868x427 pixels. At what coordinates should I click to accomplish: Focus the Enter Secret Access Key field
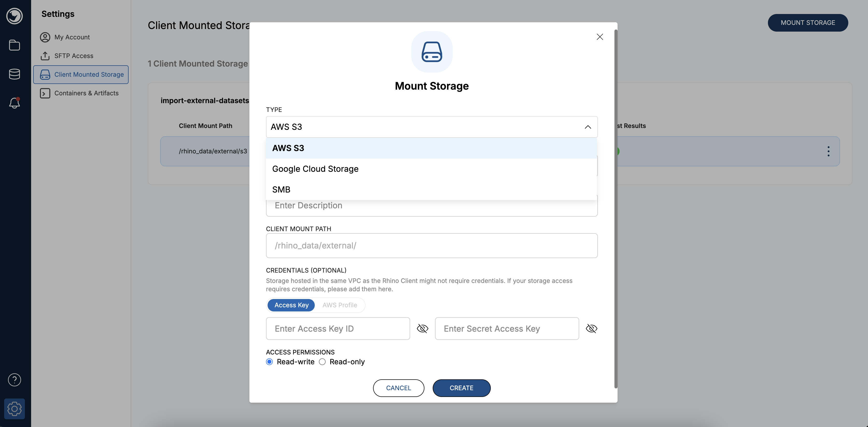(507, 328)
